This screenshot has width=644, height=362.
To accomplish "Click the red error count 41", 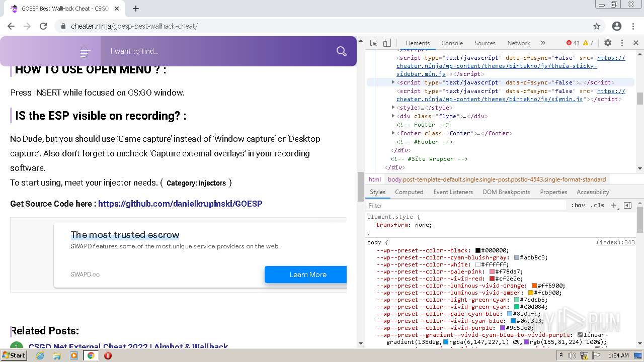I will tap(573, 43).
